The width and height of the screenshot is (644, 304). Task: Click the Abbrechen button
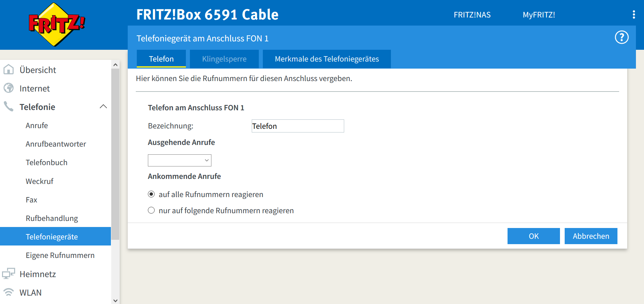[x=591, y=236]
